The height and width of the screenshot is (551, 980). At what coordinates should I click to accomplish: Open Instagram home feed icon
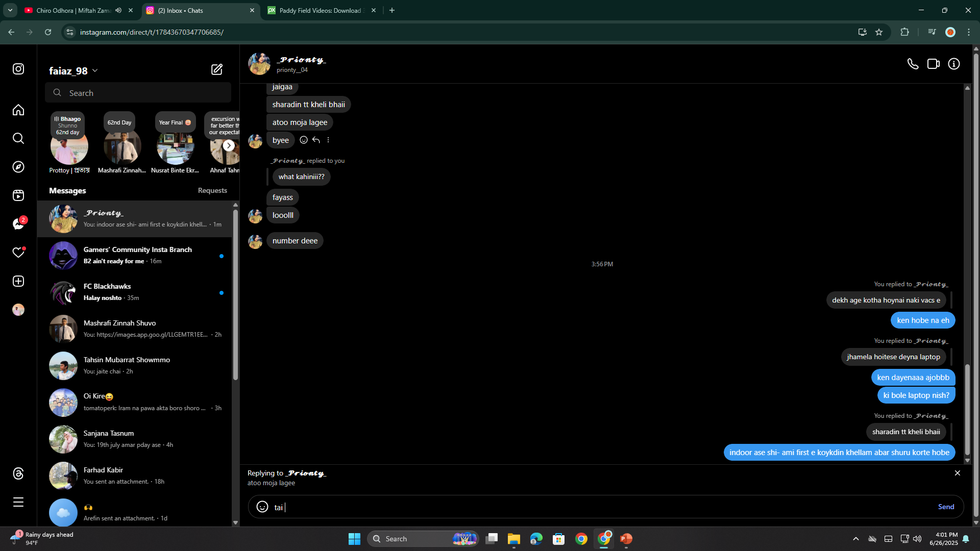pyautogui.click(x=18, y=110)
